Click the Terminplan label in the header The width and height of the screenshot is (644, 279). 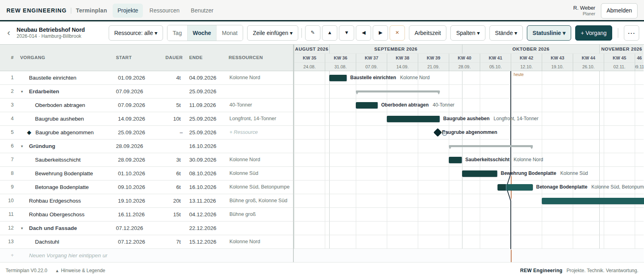tap(91, 10)
